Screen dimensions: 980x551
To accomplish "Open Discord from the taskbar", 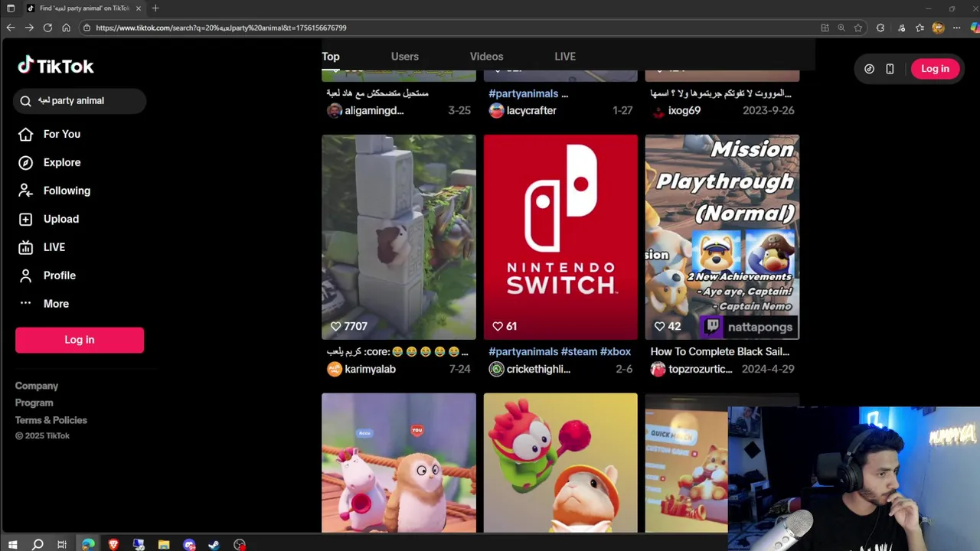I will [189, 545].
